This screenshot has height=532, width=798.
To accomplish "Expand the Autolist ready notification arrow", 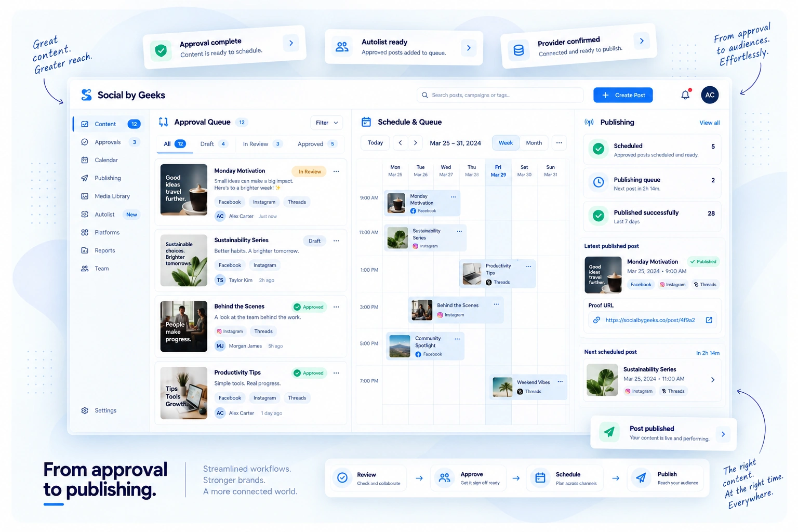I will [x=469, y=48].
